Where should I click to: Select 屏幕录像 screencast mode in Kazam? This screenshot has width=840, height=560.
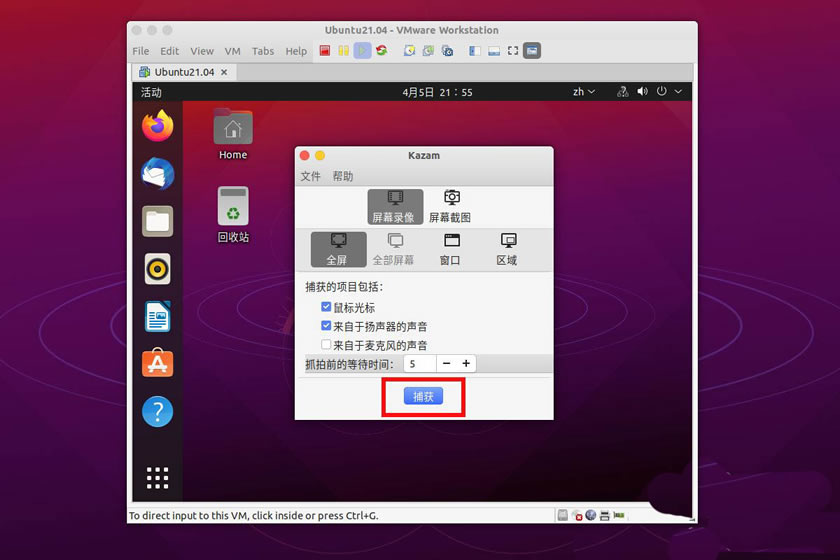coord(395,206)
